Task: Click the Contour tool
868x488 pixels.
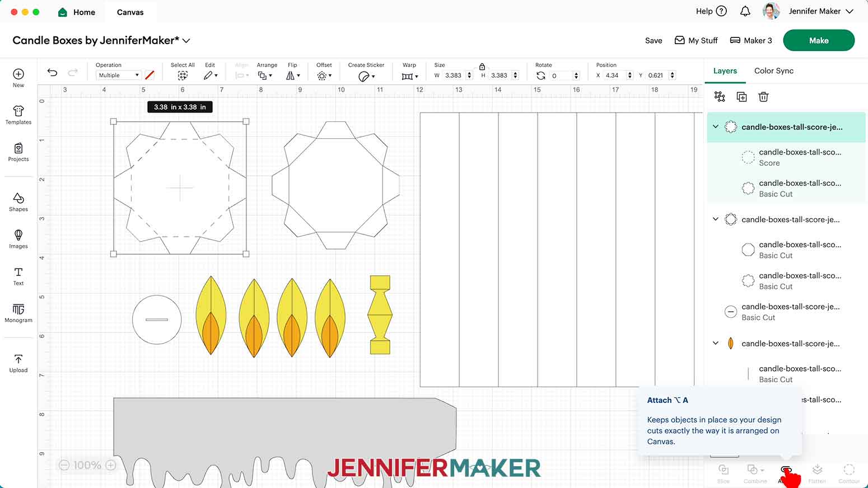Action: tap(849, 473)
